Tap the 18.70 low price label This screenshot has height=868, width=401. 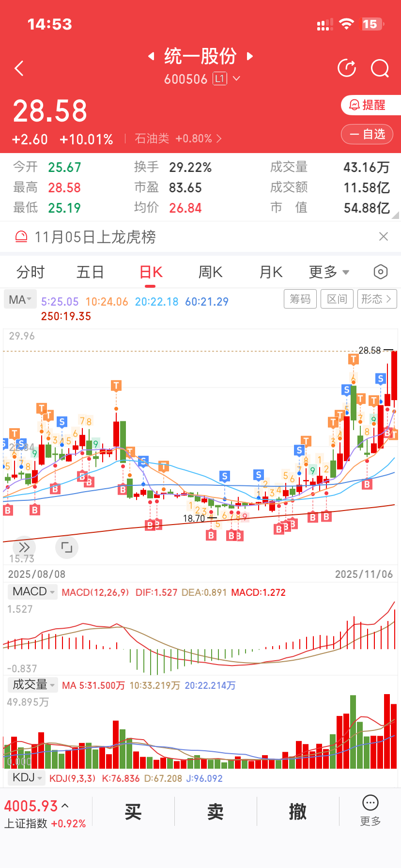194,518
